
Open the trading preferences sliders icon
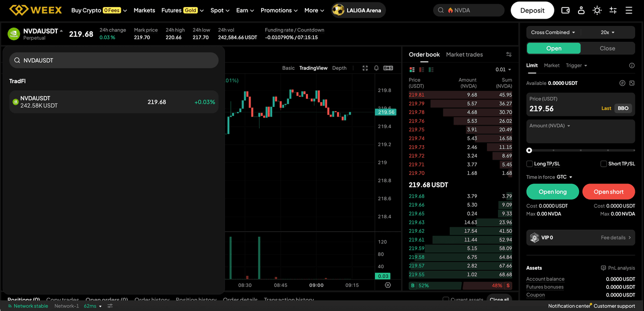click(x=613, y=10)
